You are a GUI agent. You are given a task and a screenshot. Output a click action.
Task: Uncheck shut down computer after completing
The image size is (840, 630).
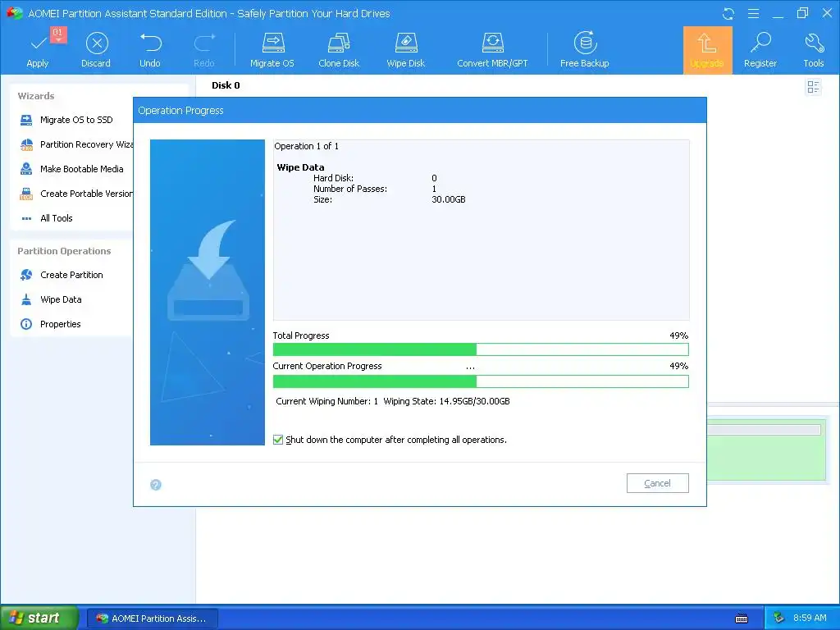278,440
